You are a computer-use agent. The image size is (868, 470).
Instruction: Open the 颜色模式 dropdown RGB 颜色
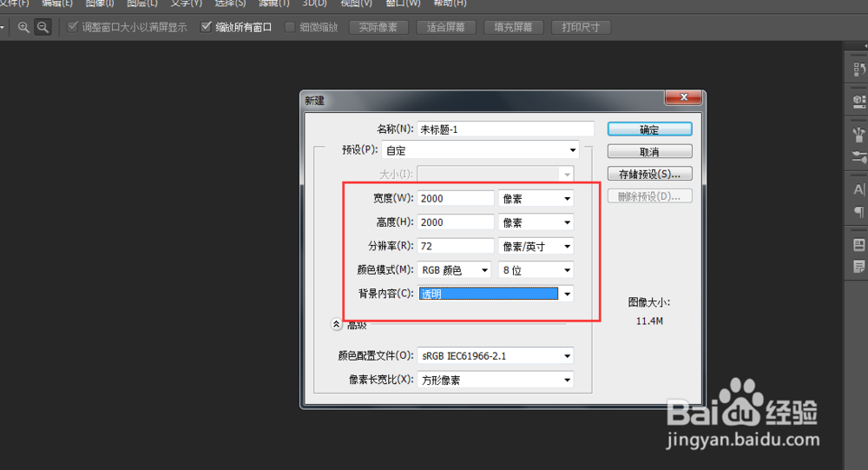[454, 269]
